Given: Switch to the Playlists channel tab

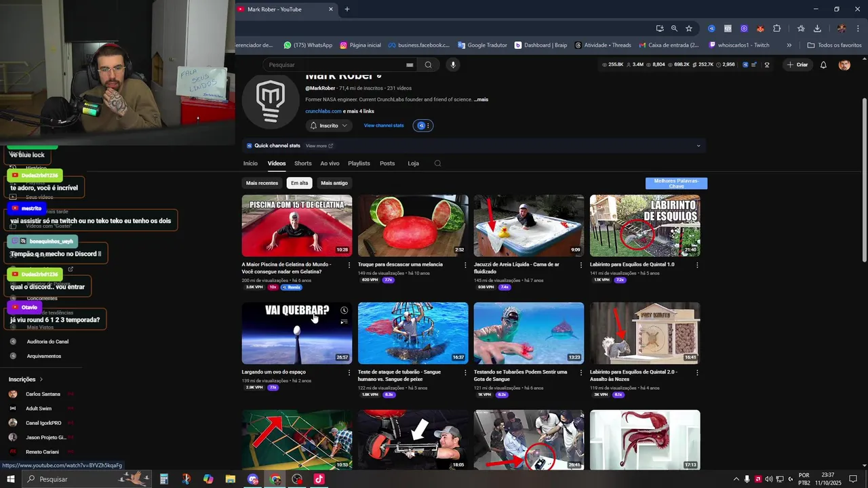Looking at the screenshot, I should [x=359, y=163].
